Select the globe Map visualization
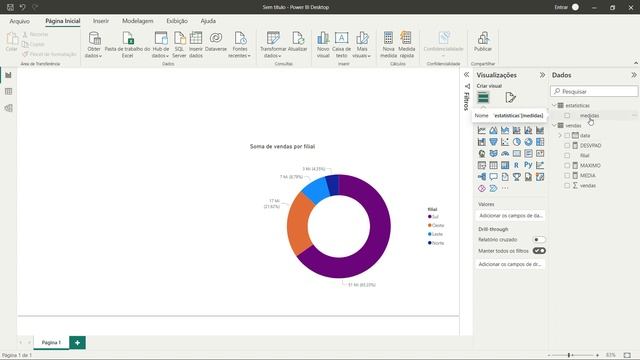This screenshot has width=640, height=360. [482, 153]
